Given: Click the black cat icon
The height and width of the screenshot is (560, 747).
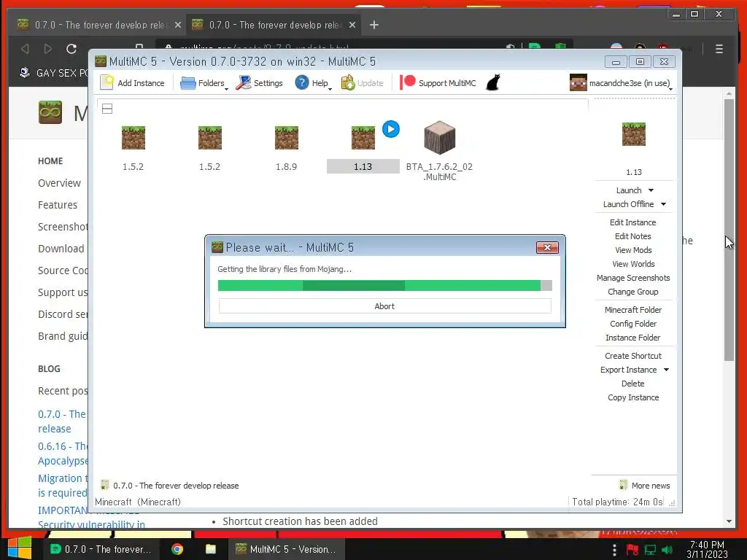Looking at the screenshot, I should coord(493,82).
